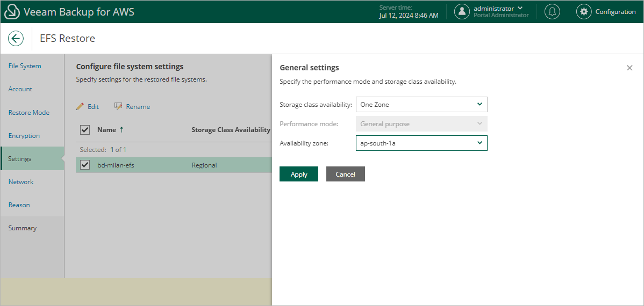The height and width of the screenshot is (306, 644).
Task: Click the Apply button
Action: click(298, 174)
